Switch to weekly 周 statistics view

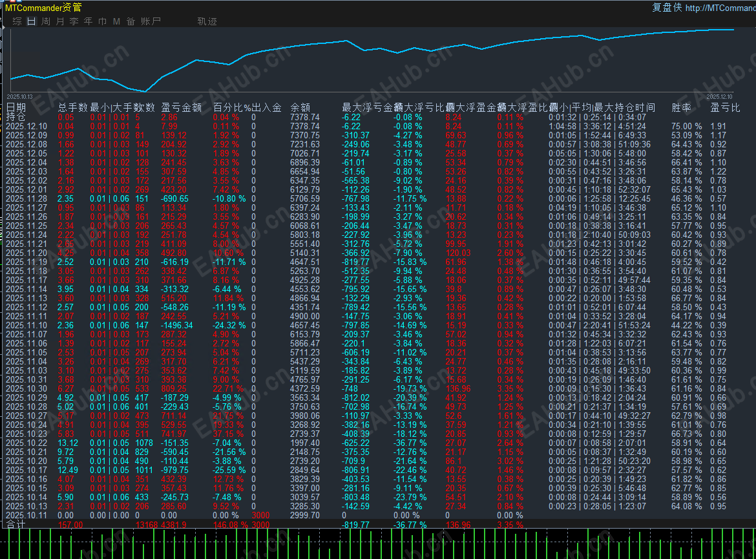click(45, 21)
